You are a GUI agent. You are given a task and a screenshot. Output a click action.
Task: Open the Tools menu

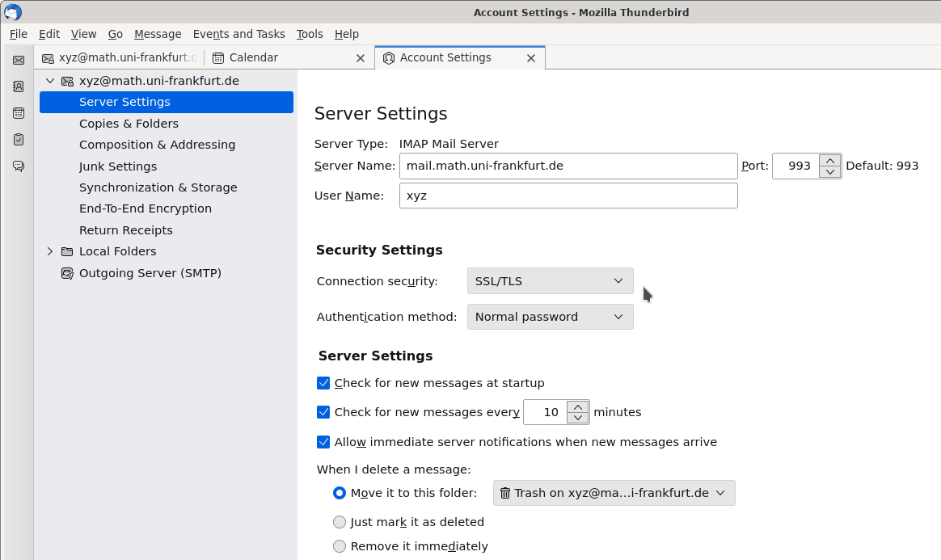(309, 34)
